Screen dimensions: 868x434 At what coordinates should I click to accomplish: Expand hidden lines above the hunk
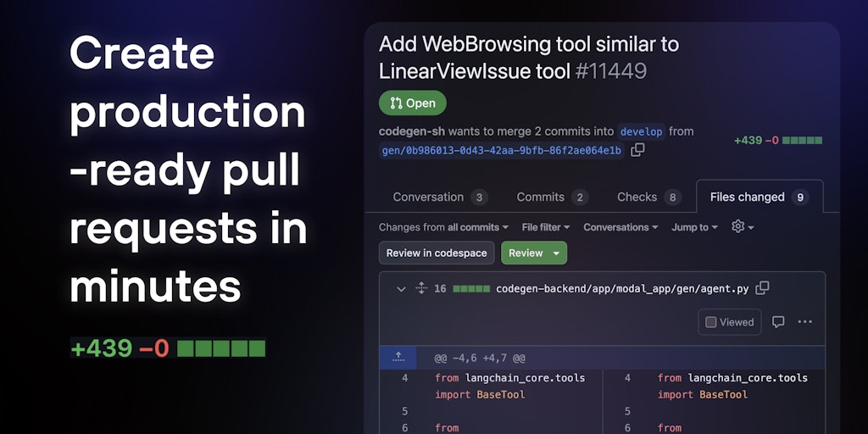tap(398, 359)
